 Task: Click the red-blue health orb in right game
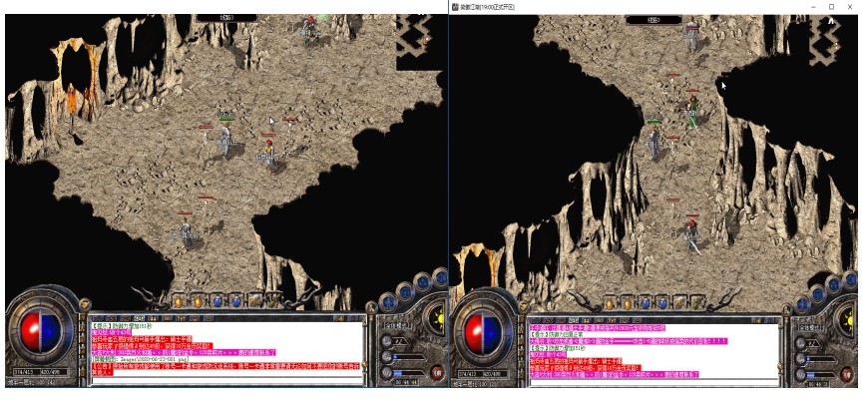[x=483, y=332]
